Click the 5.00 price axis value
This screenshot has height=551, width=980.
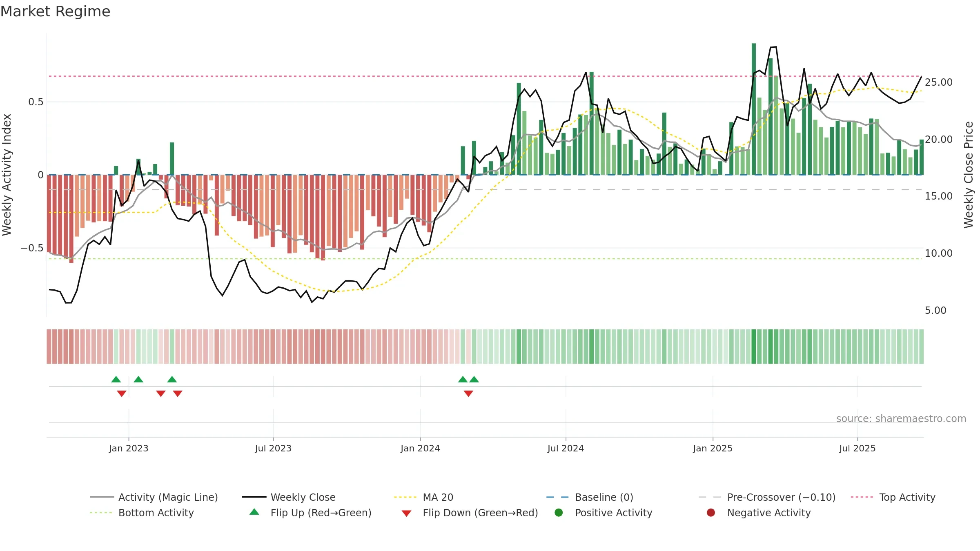point(935,311)
